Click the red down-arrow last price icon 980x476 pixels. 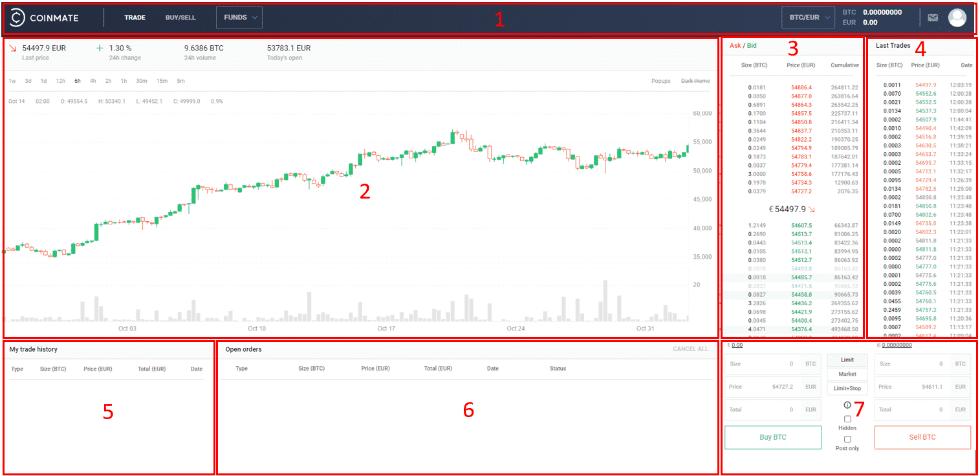(x=12, y=49)
